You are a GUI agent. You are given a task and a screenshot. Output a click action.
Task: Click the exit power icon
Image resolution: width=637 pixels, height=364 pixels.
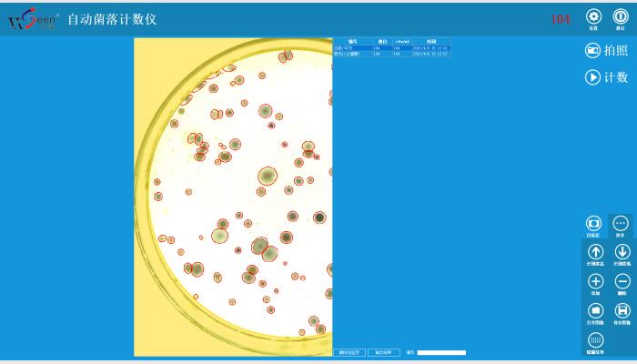tap(621, 16)
